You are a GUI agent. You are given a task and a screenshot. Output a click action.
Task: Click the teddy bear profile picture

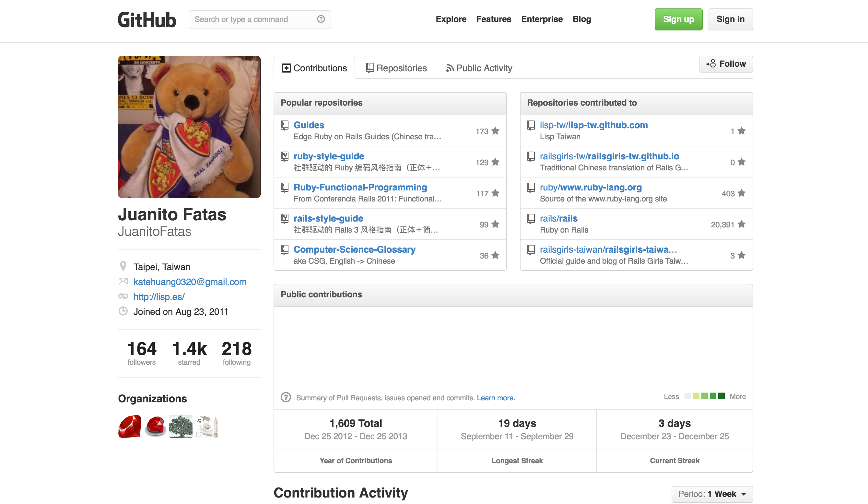(189, 127)
